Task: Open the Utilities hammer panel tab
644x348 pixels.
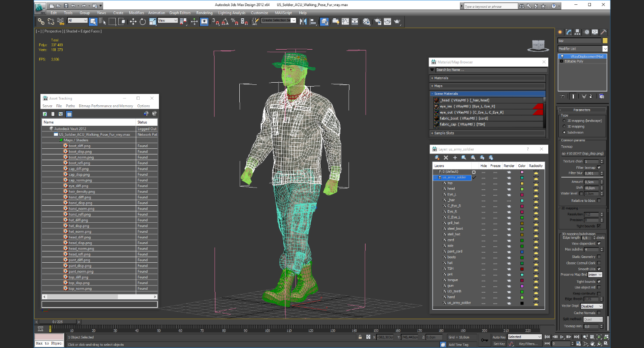Action: click(603, 32)
